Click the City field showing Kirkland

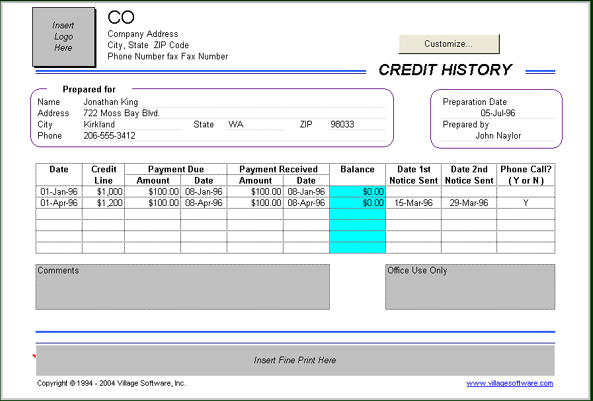point(131,124)
